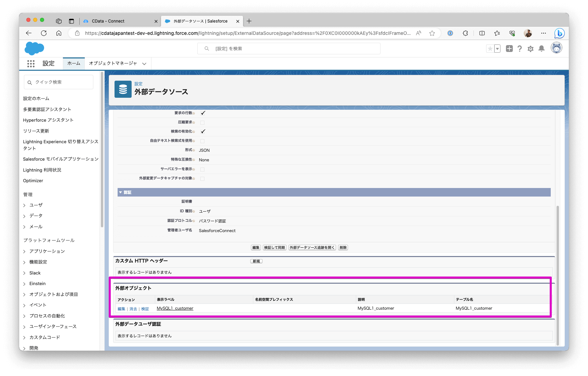Open the browser tab actions icon
Image resolution: width=588 pixels, height=376 pixels.
(x=71, y=21)
